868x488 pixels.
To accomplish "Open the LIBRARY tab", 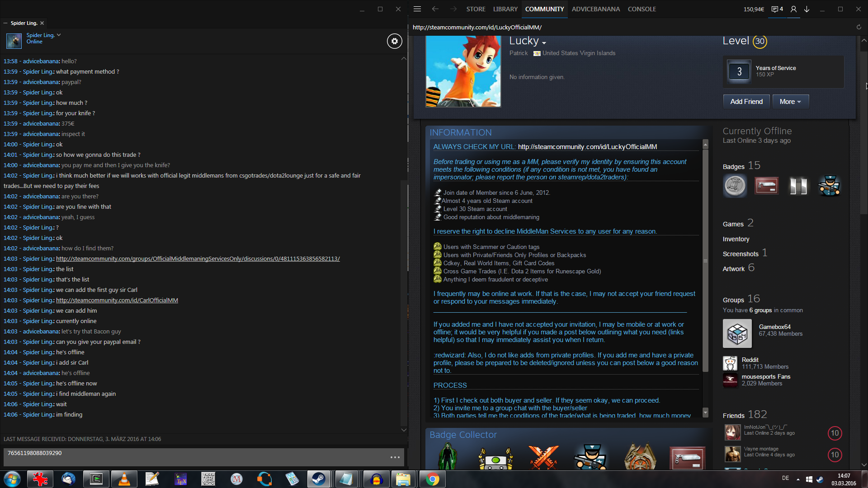I will [x=505, y=9].
